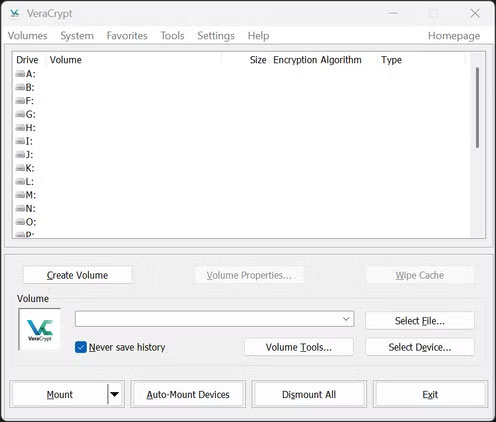496x422 pixels.
Task: Click the drive icon next to I:
Action: point(20,141)
